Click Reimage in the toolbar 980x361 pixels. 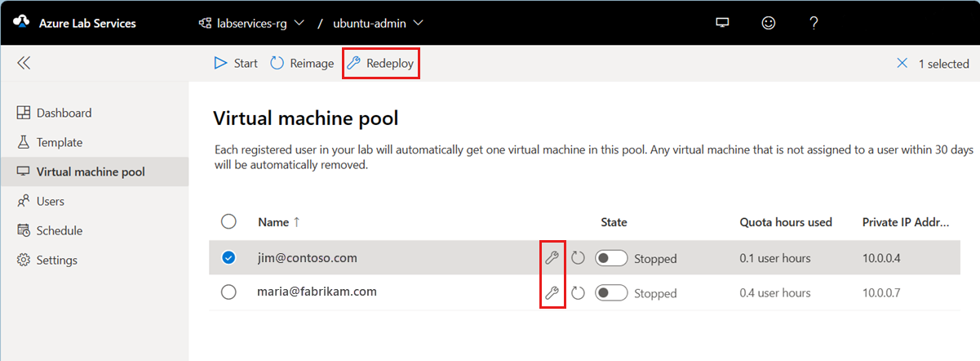click(x=302, y=63)
